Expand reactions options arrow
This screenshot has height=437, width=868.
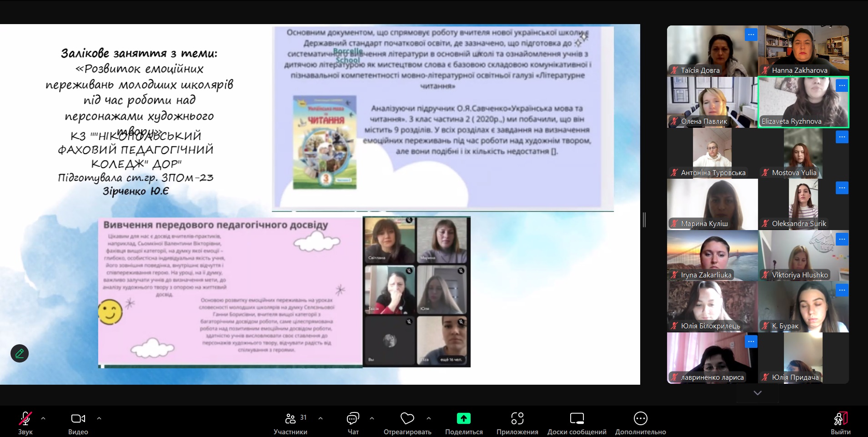429,418
